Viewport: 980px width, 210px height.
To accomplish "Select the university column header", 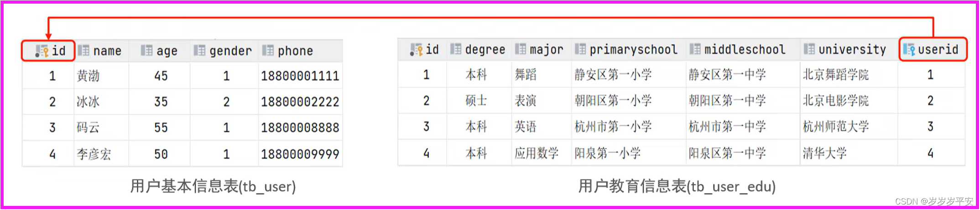I will 852,50.
